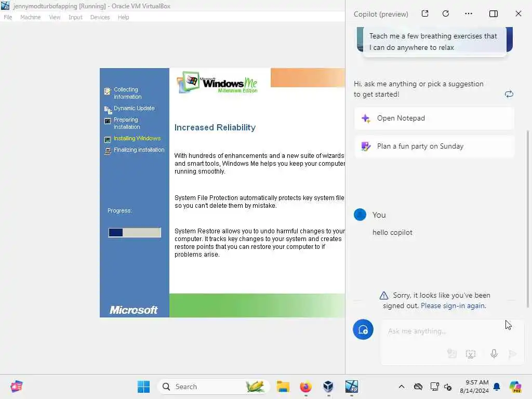Click the muted volume tray icon

[x=448, y=387]
